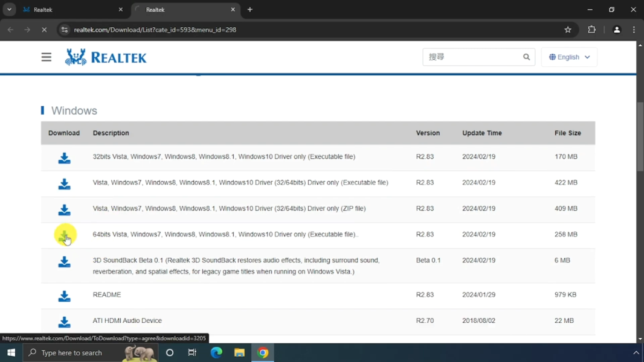Click the 170 MB file size
Image resolution: width=644 pixels, height=362 pixels.
566,156
